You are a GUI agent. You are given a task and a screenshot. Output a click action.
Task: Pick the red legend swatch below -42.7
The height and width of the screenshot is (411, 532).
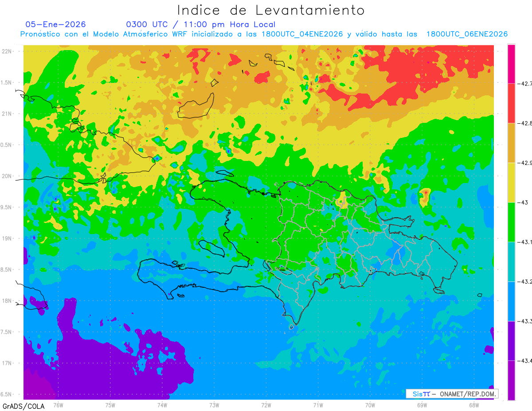pos(511,103)
